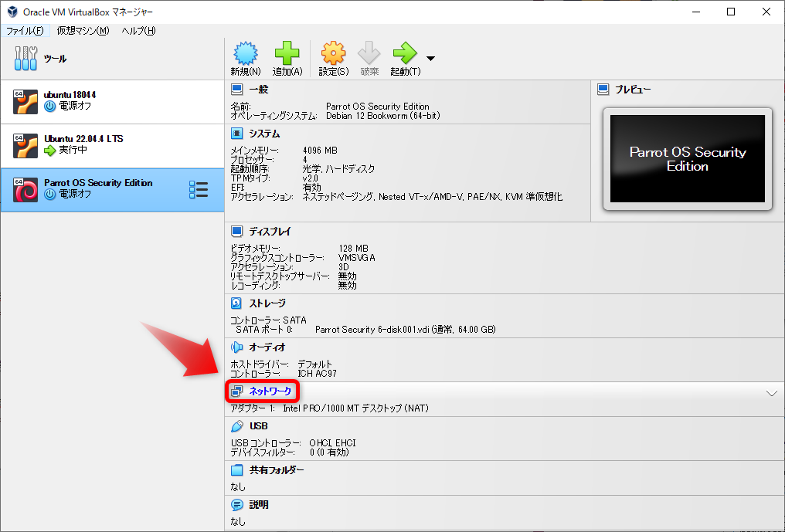Click the 説明 section header
785x532 pixels.
tap(259, 504)
